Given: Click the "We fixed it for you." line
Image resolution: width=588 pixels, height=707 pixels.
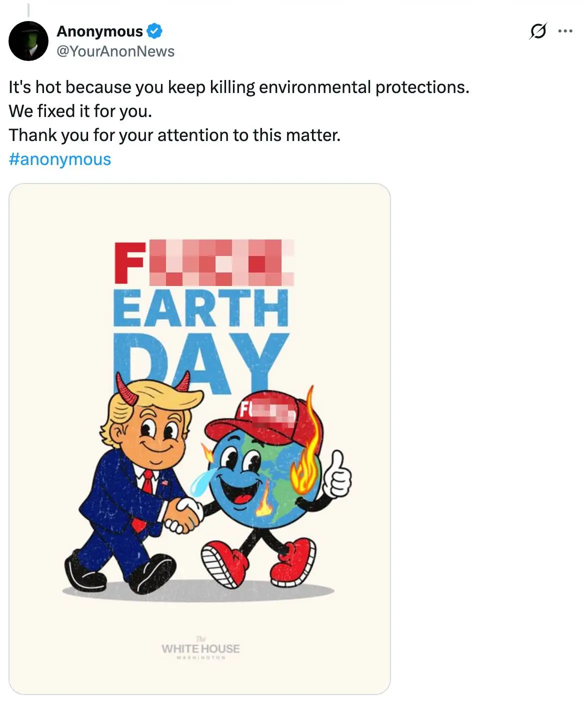Looking at the screenshot, I should [x=80, y=111].
